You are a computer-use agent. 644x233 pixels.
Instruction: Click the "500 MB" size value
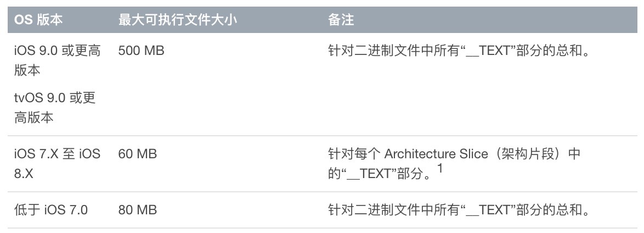(x=142, y=51)
